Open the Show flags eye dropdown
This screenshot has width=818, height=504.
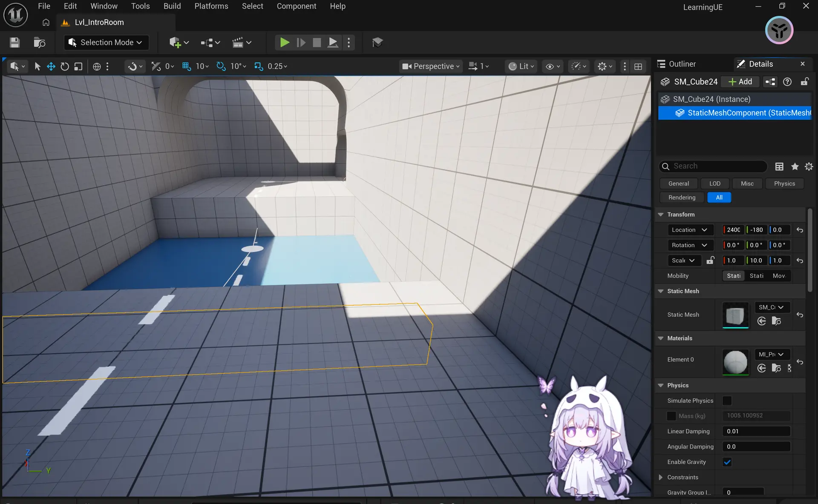coord(553,66)
